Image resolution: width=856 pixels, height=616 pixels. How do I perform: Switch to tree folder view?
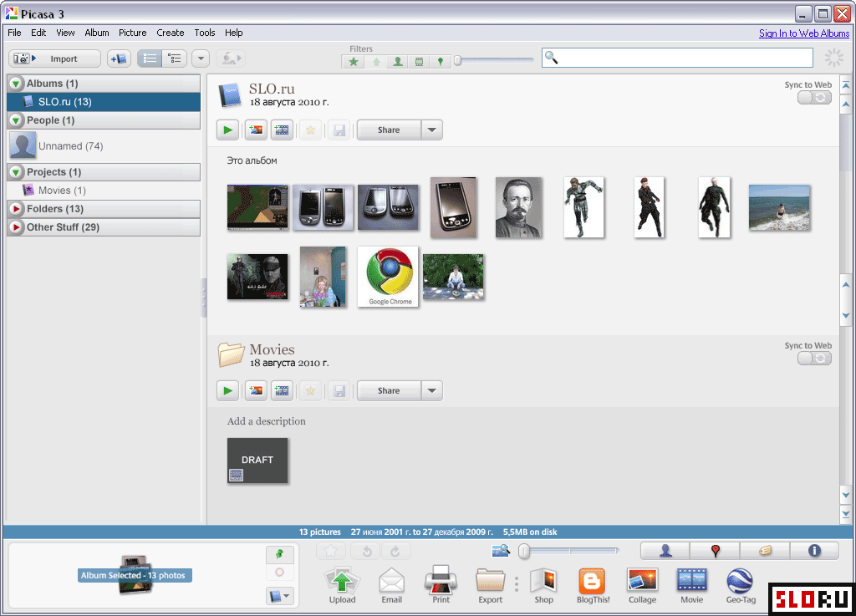175,59
